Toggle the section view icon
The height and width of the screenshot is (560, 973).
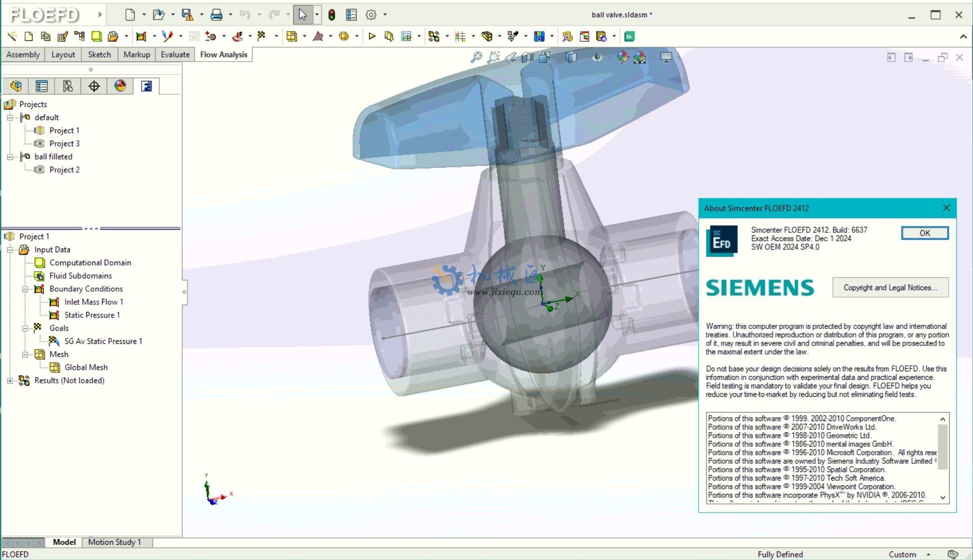pyautogui.click(x=527, y=58)
